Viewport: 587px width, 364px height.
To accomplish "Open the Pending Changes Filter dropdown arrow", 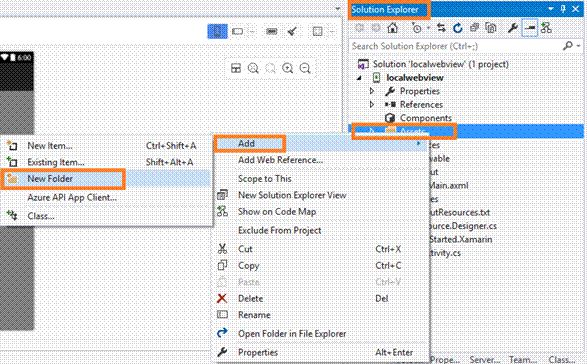I will [x=428, y=28].
